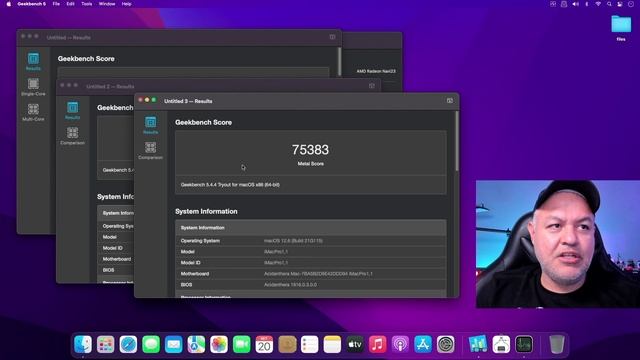Open Messages from the dock

pyautogui.click(x=151, y=344)
